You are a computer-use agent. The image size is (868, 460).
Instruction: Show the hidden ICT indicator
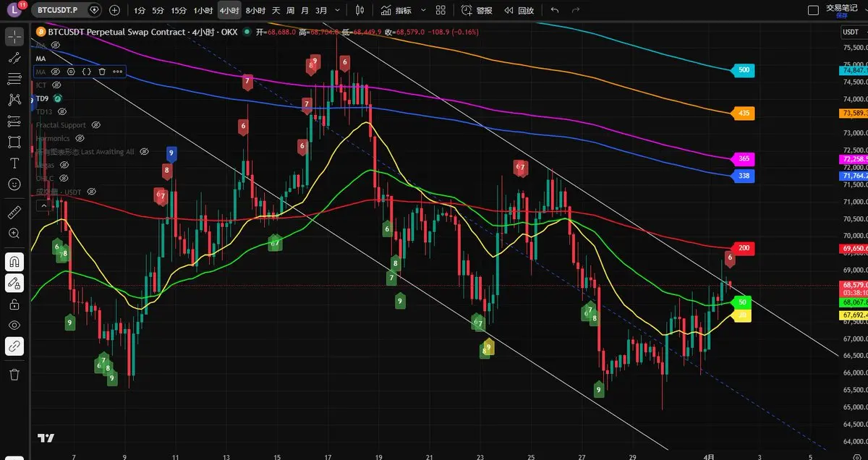click(x=56, y=85)
